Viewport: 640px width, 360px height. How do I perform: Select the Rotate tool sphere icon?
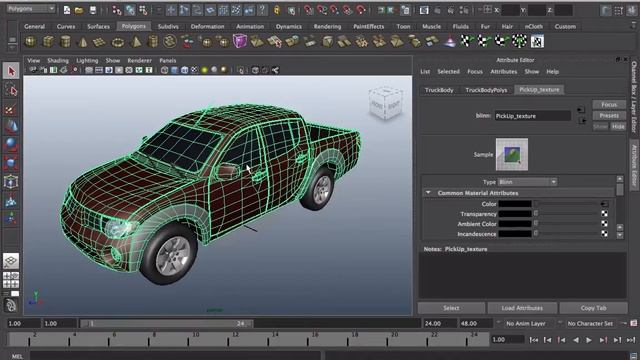[x=11, y=145]
